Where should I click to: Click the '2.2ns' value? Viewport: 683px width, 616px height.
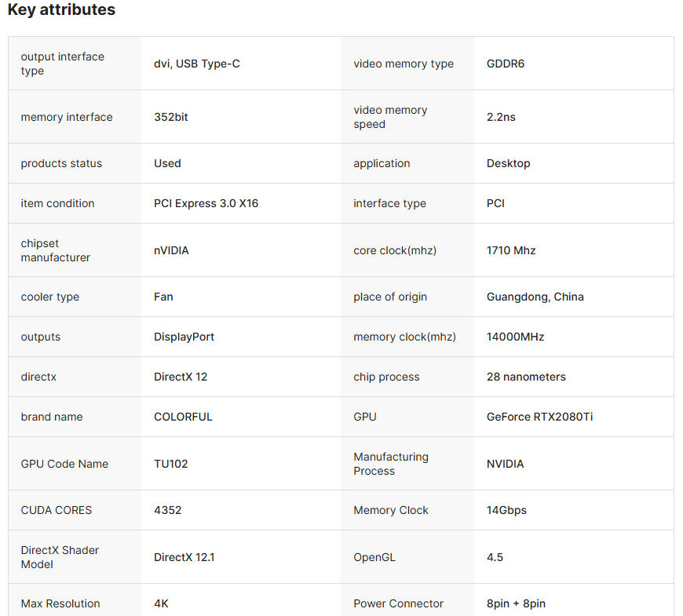coord(501,117)
